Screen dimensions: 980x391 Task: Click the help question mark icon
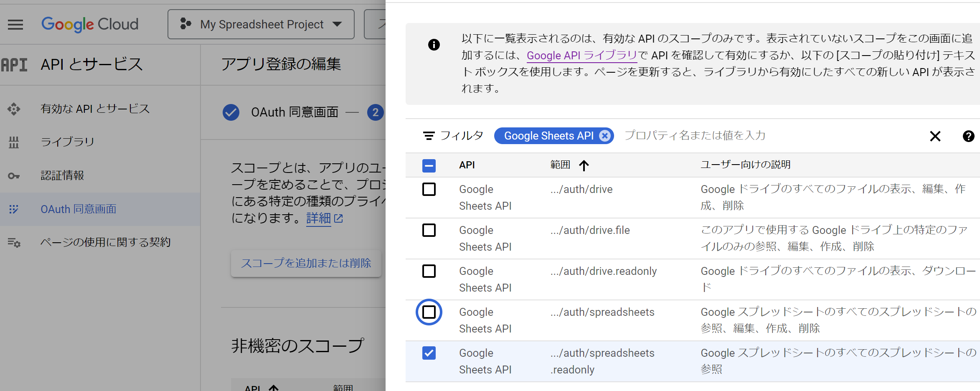pos(969,136)
